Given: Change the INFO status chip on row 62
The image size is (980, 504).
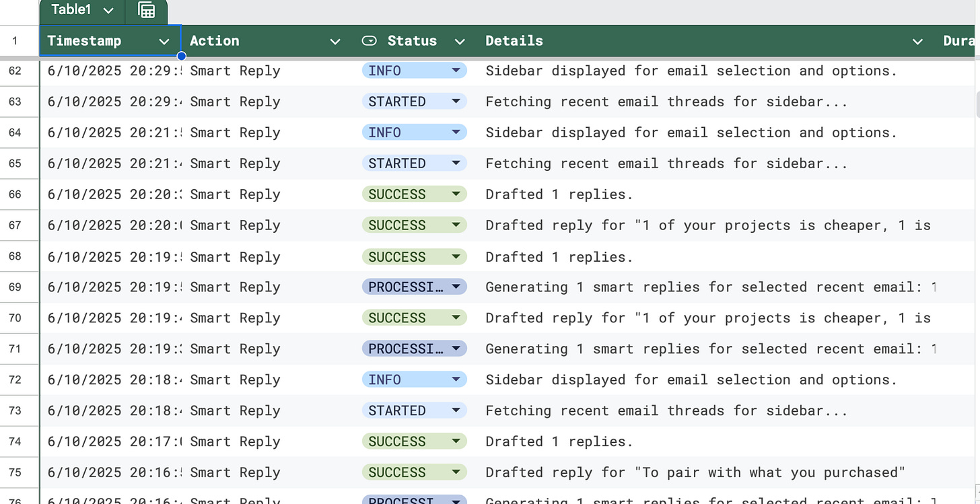Looking at the screenshot, I should click(x=456, y=70).
